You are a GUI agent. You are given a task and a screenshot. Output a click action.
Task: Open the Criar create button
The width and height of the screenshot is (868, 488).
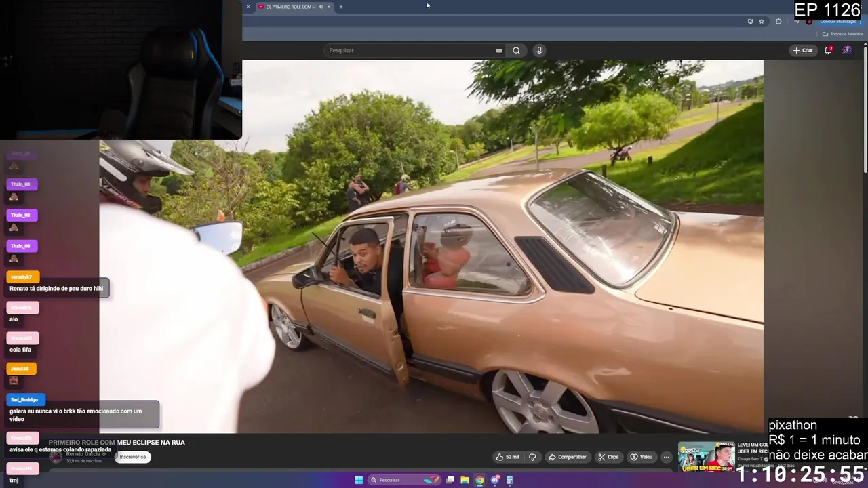click(803, 50)
